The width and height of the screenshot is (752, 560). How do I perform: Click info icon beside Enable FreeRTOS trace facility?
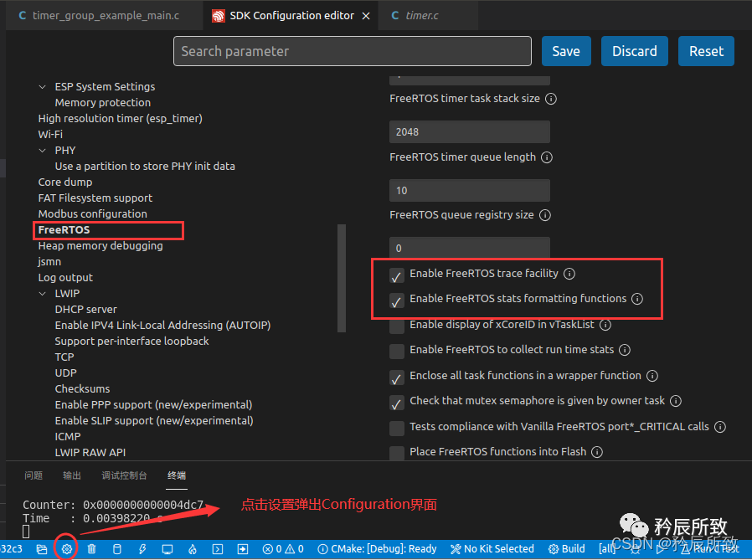(x=569, y=274)
